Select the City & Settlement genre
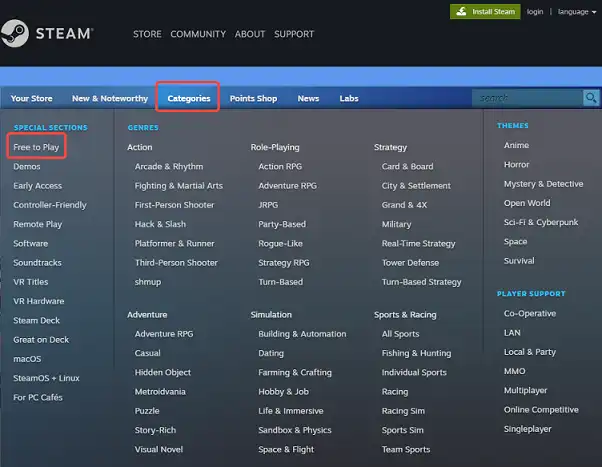The width and height of the screenshot is (602, 467). click(x=416, y=186)
